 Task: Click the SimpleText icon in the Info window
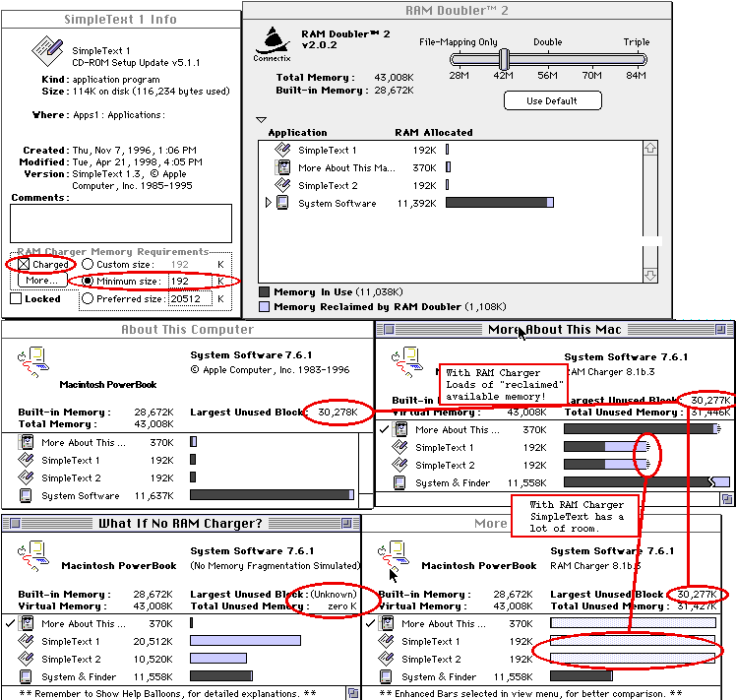[x=47, y=50]
